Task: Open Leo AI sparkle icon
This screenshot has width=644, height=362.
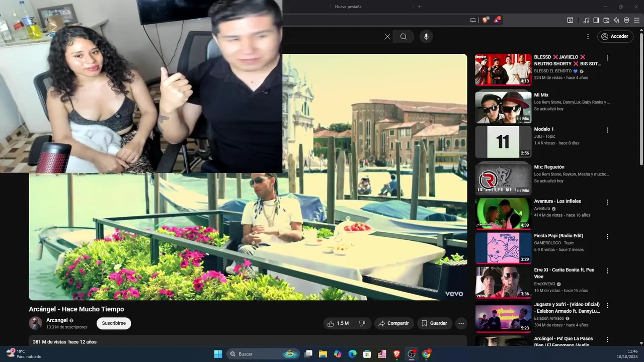Action: coord(616,20)
